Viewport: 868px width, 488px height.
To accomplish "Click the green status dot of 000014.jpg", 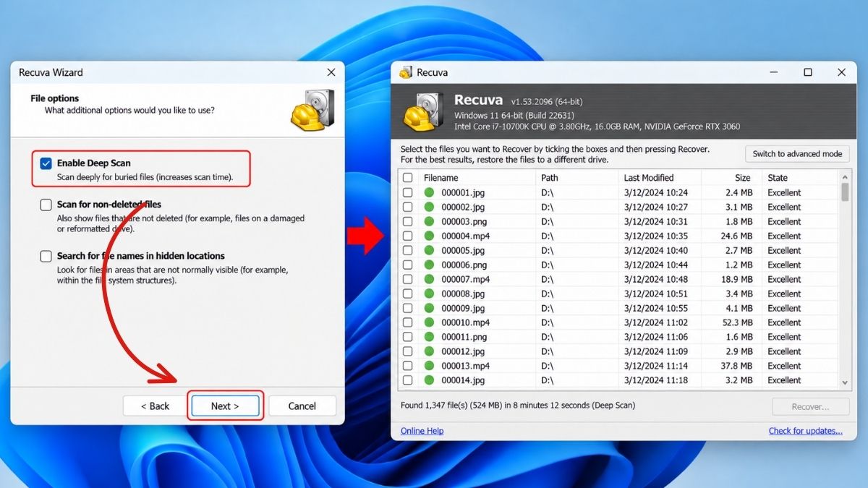I will (x=429, y=380).
